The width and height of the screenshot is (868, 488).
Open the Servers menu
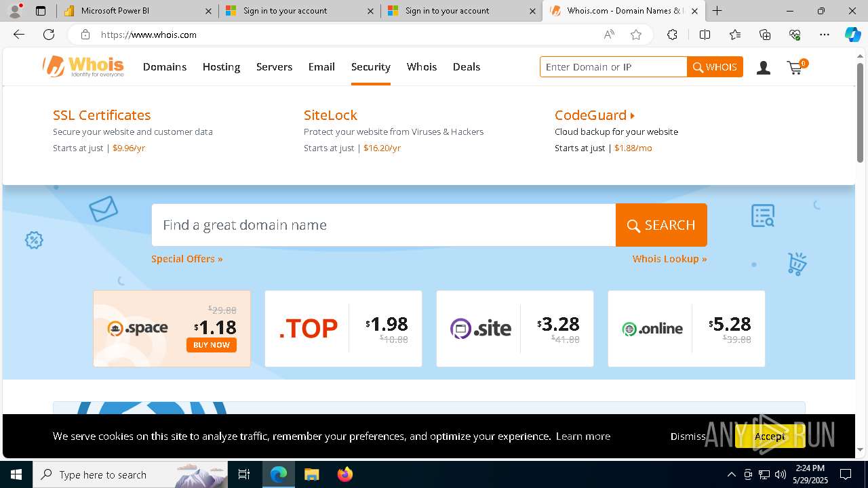click(x=274, y=66)
